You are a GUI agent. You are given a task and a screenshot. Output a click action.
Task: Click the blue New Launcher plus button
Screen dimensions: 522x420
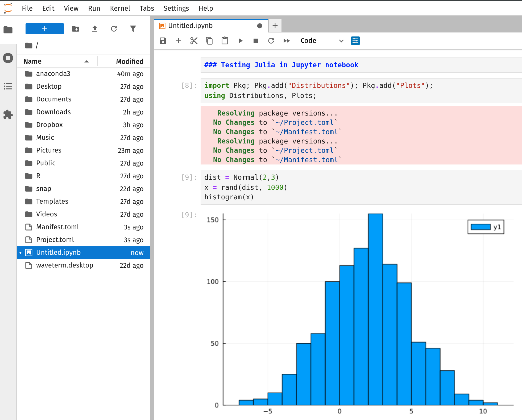pos(45,29)
